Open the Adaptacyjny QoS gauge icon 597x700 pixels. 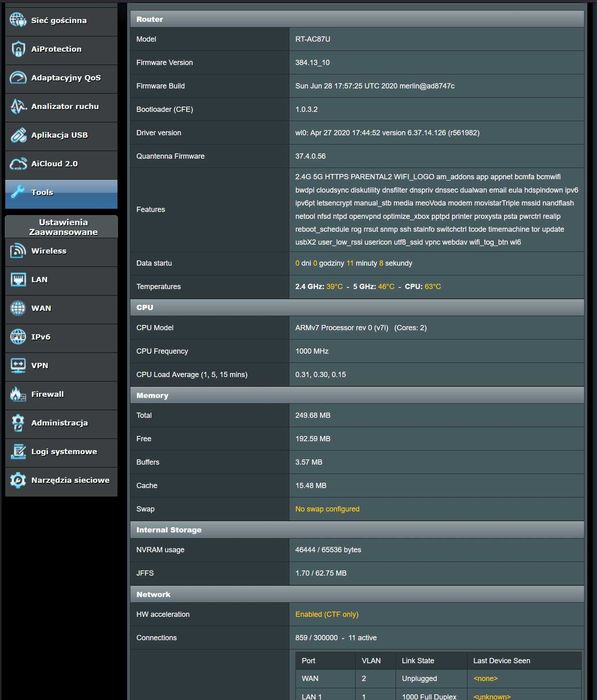point(18,78)
